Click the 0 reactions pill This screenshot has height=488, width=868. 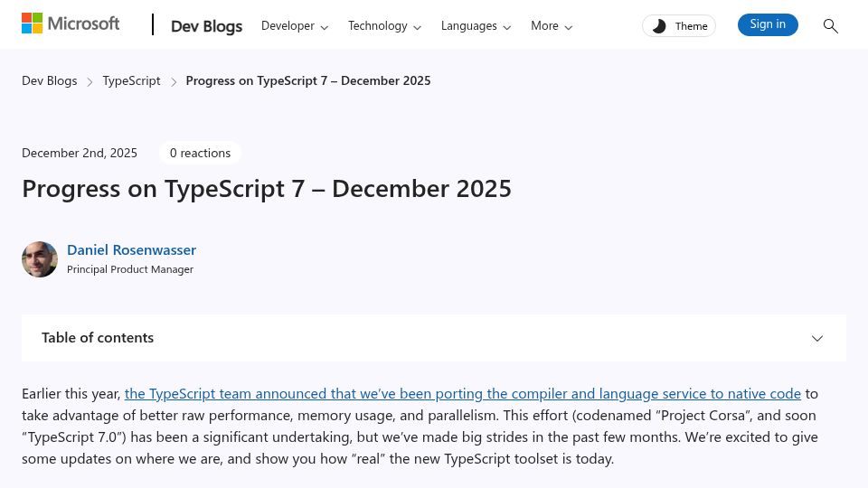(x=200, y=153)
